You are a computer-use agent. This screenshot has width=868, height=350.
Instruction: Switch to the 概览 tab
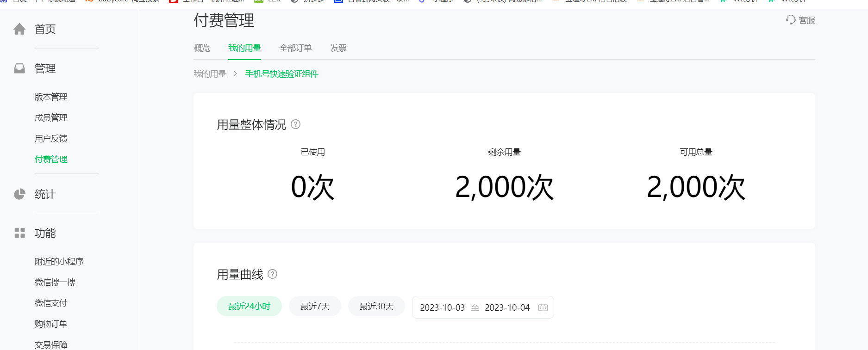click(x=202, y=48)
